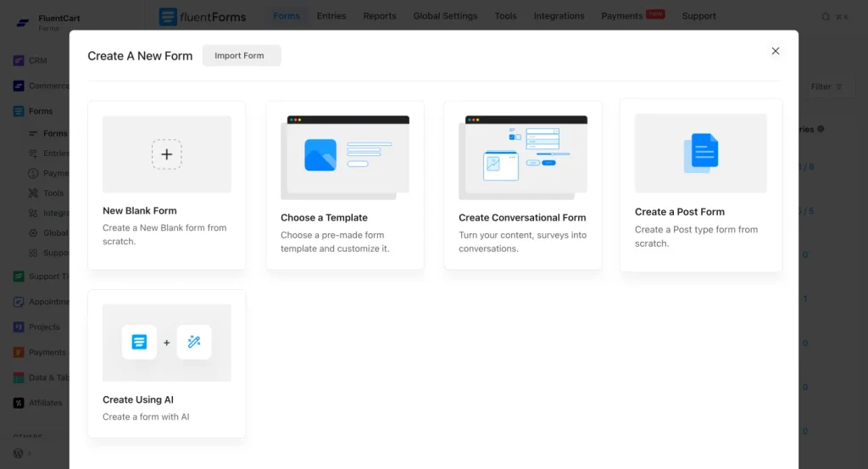Image resolution: width=868 pixels, height=469 pixels.
Task: Click the fluentForms logo
Action: [x=202, y=17]
